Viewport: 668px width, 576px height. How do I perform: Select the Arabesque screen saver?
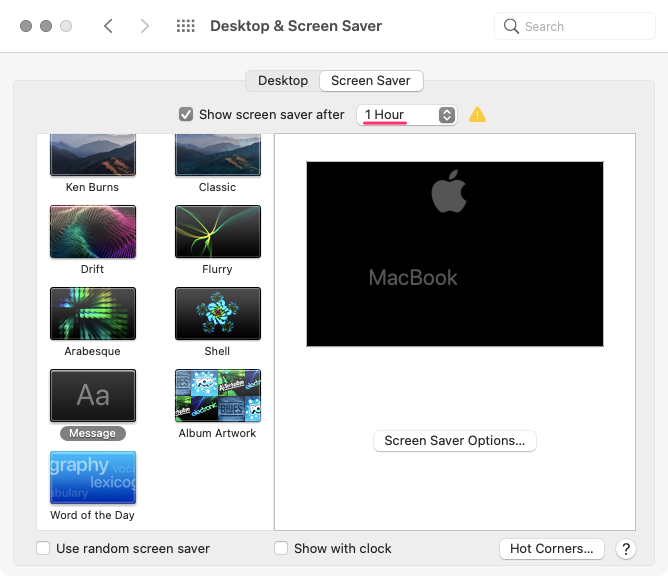(x=93, y=314)
